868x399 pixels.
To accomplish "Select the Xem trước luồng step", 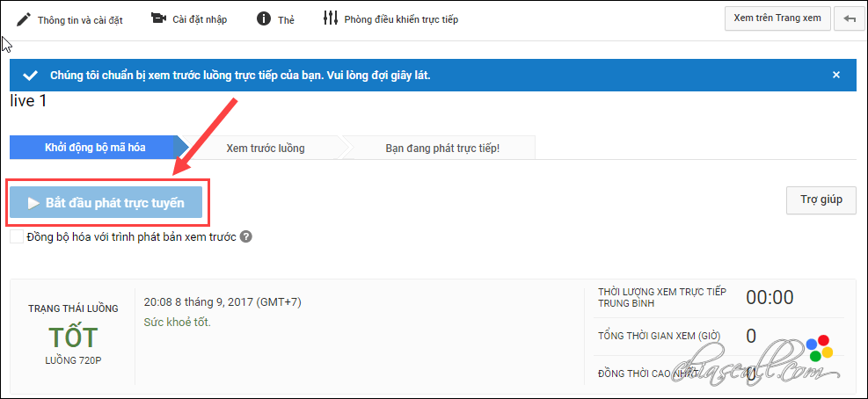I will point(266,149).
